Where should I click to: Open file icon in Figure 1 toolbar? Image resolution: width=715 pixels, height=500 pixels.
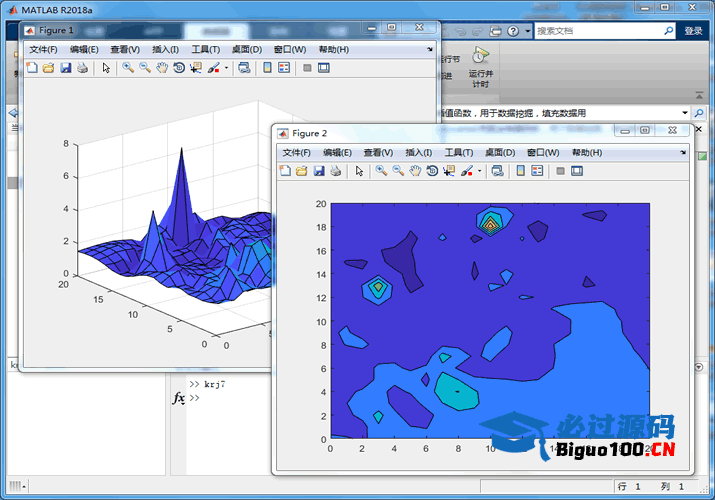click(48, 68)
